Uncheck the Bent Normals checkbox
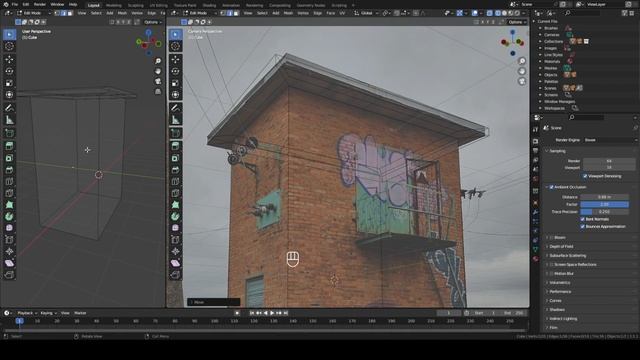 point(582,219)
